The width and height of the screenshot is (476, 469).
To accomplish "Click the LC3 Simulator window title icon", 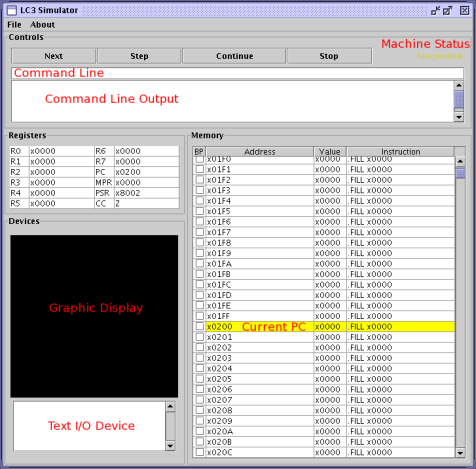I will click(x=12, y=10).
